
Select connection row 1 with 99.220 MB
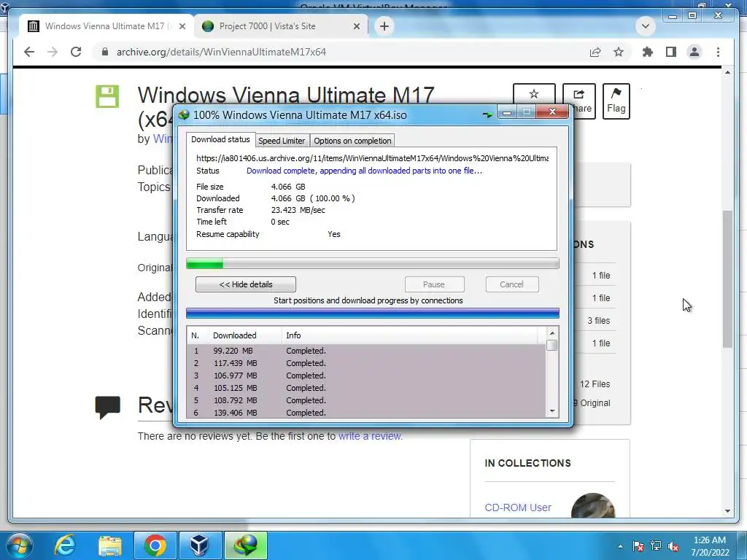(x=366, y=351)
